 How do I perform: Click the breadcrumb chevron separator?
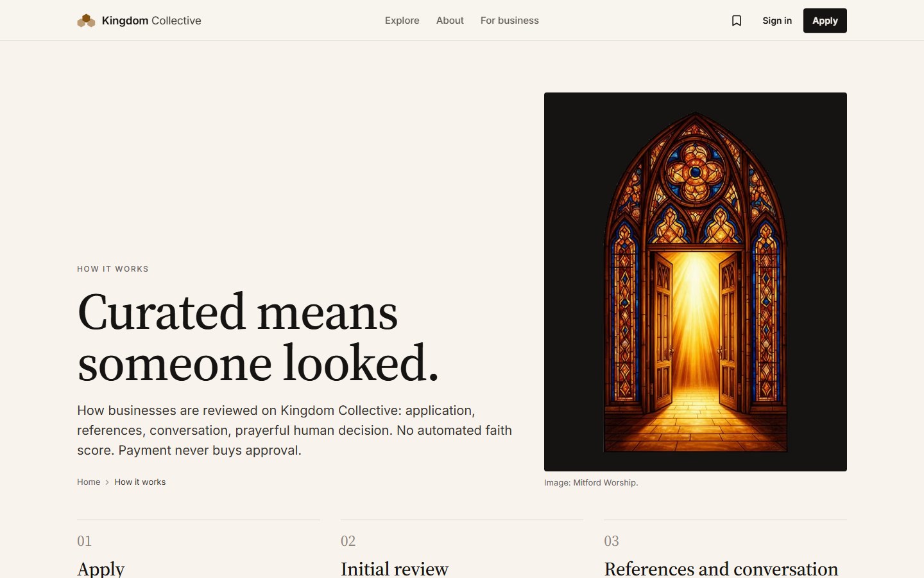tap(107, 482)
